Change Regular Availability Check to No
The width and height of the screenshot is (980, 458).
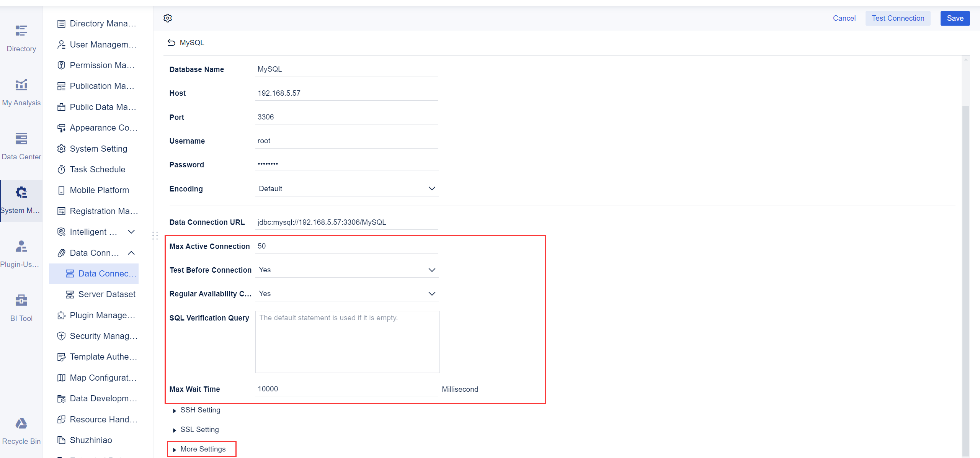pyautogui.click(x=432, y=294)
